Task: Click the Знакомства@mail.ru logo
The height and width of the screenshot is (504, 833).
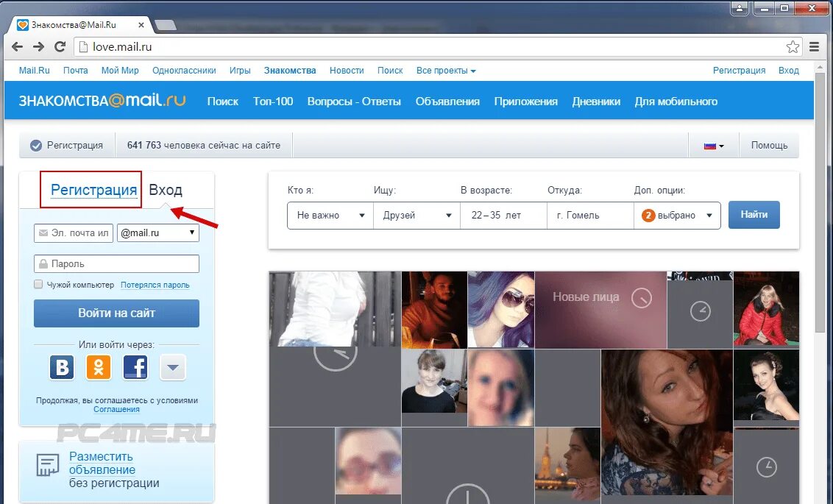Action: click(102, 101)
